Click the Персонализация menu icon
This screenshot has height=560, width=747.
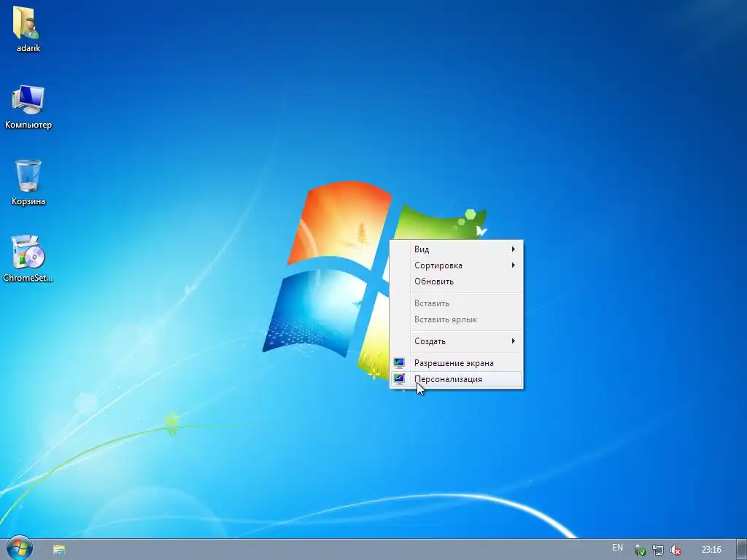click(x=399, y=379)
